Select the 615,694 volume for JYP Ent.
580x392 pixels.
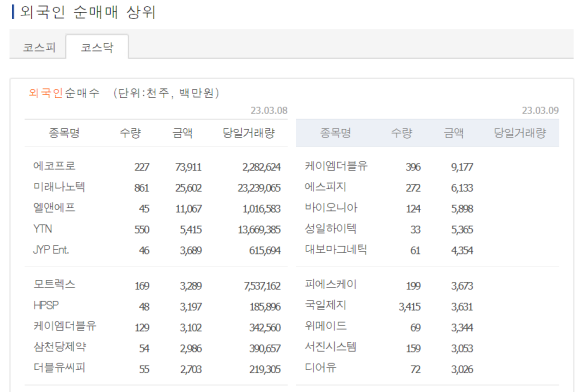pyautogui.click(x=265, y=251)
